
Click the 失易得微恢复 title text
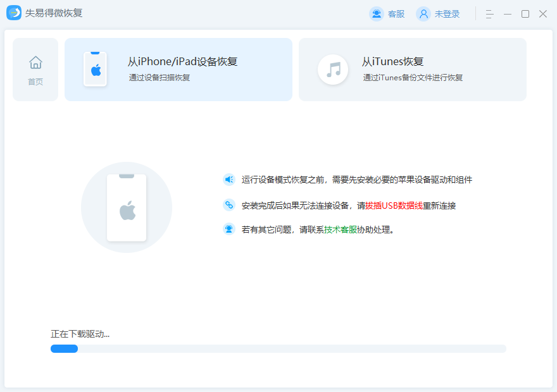click(54, 13)
